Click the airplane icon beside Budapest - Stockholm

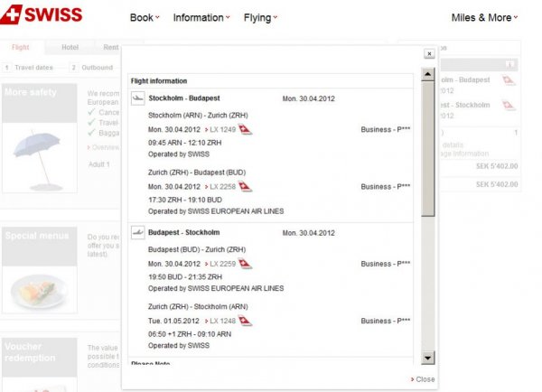pos(138,232)
